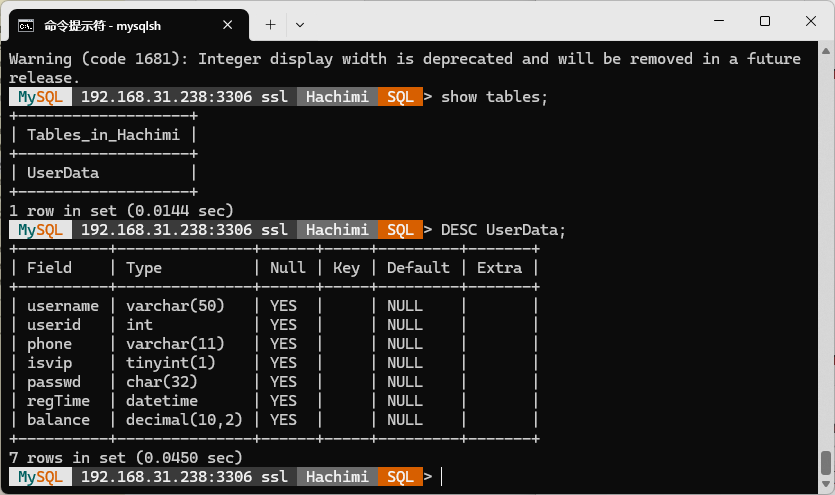
Task: Click the vertical scrollbar thumb
Action: tap(826, 462)
